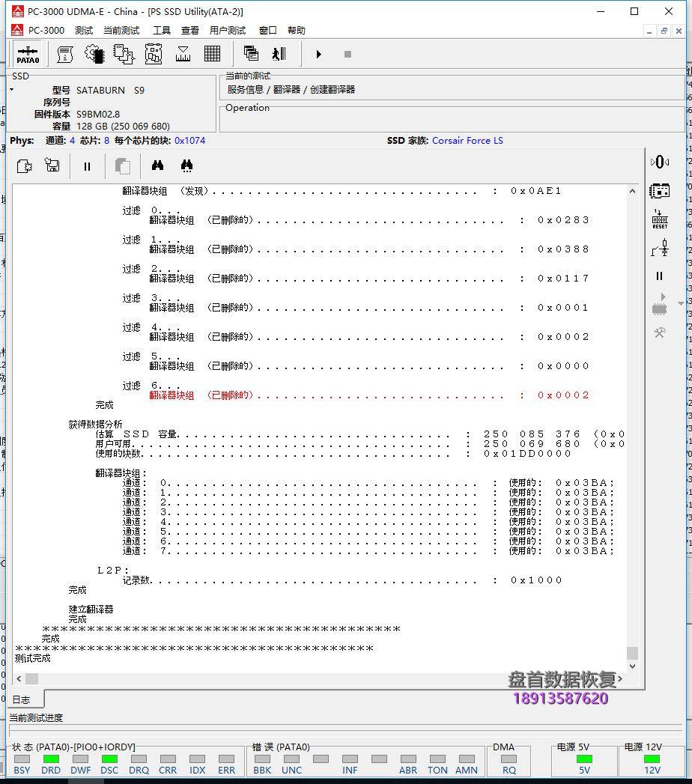Click the copy chips toolbar icon

coord(124,54)
